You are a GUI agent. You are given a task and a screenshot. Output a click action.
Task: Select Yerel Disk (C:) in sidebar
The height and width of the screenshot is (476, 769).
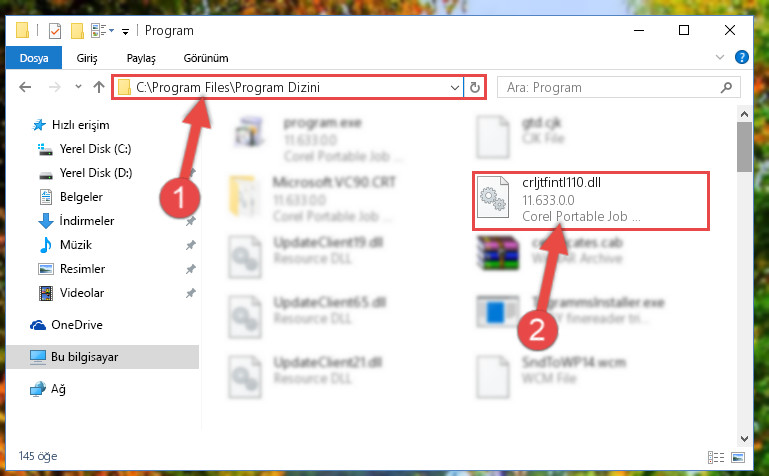[x=95, y=149]
